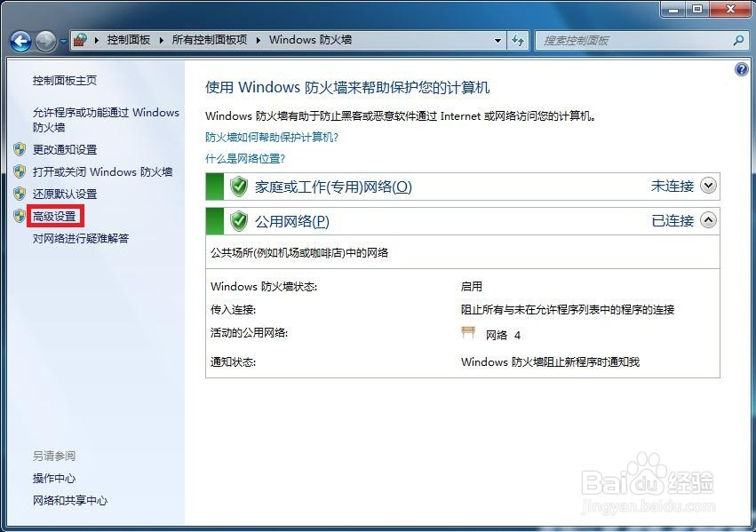
Task: Click the Forward navigation arrow button
Action: click(x=46, y=42)
